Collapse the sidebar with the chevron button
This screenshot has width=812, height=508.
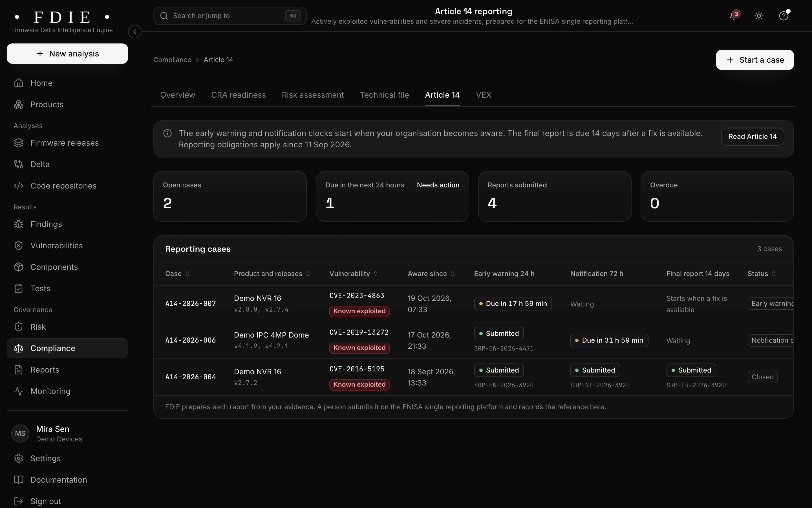click(x=134, y=32)
